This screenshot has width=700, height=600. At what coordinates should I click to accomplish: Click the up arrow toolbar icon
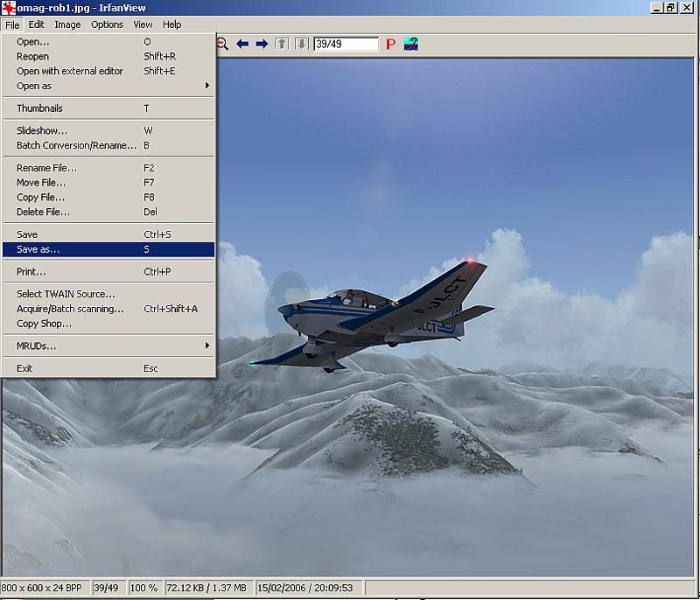(282, 44)
